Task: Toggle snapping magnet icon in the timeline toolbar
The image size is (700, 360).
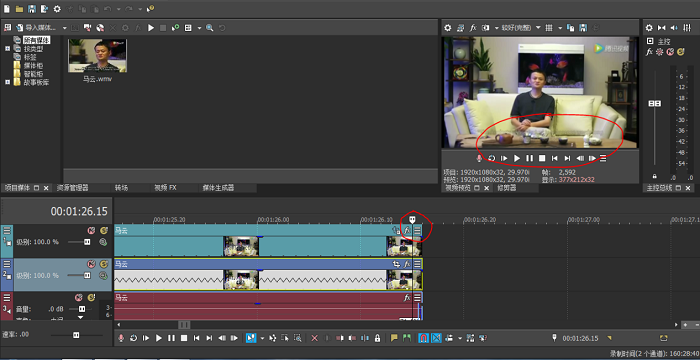Action: pos(423,338)
